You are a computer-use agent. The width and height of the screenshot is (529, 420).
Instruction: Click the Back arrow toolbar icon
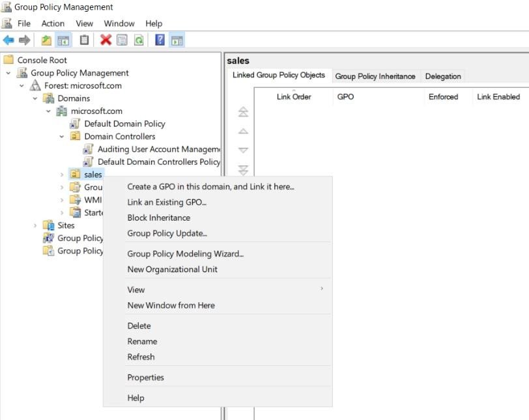pyautogui.click(x=8, y=40)
